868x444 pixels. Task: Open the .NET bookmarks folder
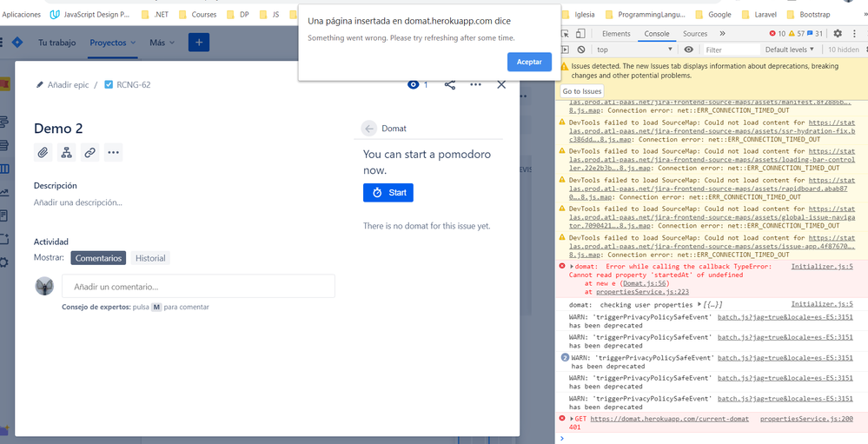click(155, 15)
